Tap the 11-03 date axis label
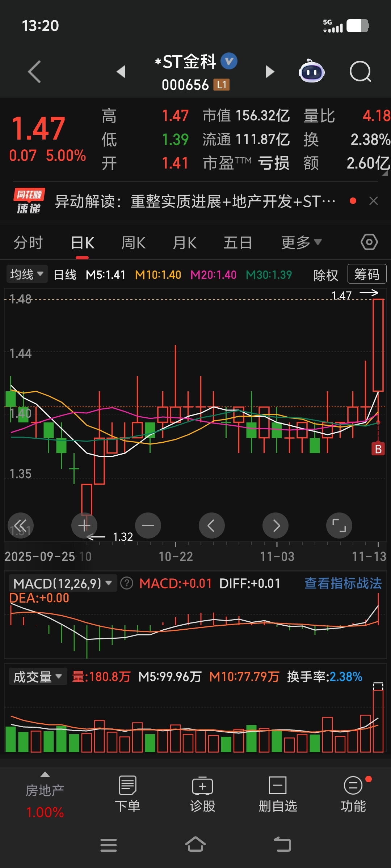Image resolution: width=391 pixels, height=868 pixels. coord(277,556)
